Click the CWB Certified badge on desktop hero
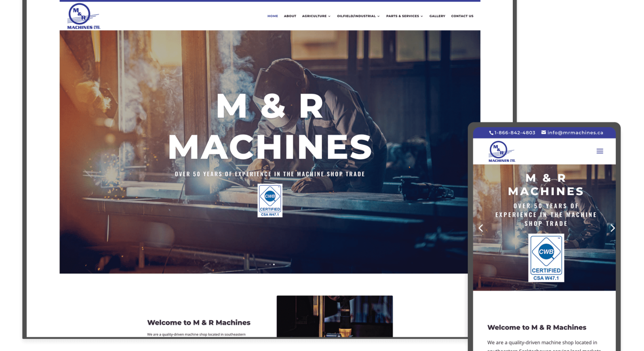644x351 pixels. (x=270, y=200)
